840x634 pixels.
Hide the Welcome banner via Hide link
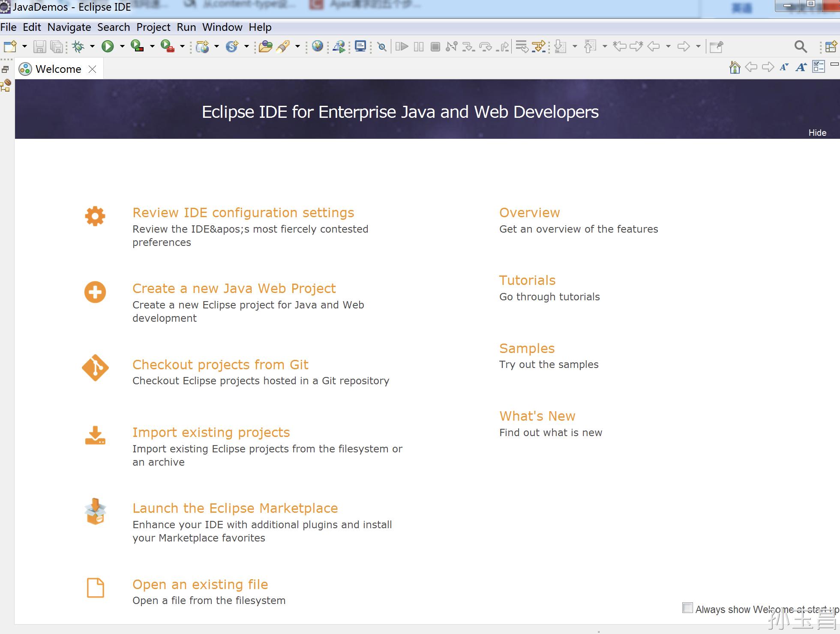(x=818, y=133)
